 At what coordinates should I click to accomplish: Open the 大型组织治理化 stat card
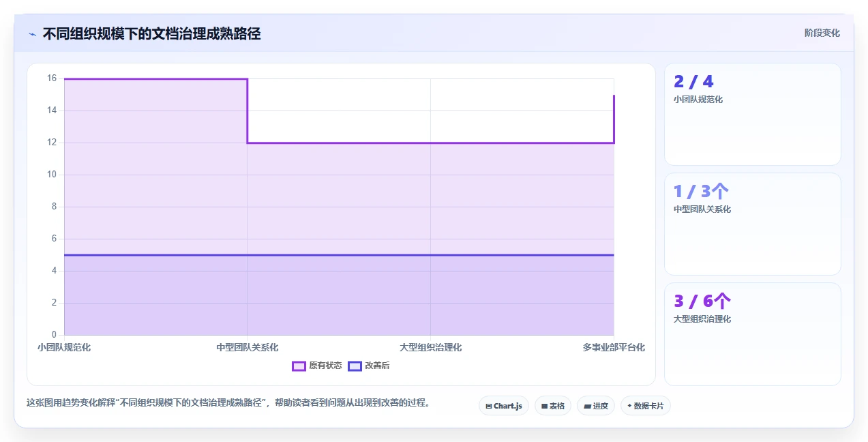click(x=753, y=334)
